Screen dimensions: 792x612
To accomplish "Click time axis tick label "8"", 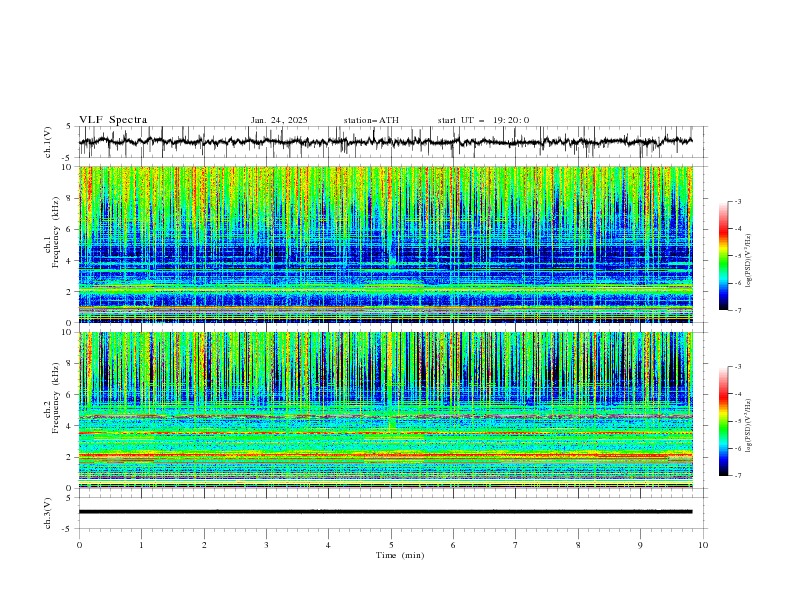I will [x=578, y=545].
